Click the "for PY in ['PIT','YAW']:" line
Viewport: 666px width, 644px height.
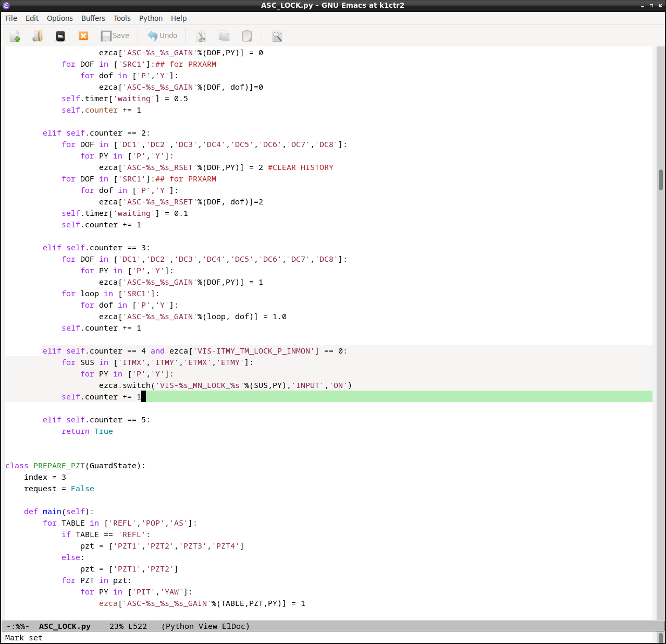pos(137,592)
